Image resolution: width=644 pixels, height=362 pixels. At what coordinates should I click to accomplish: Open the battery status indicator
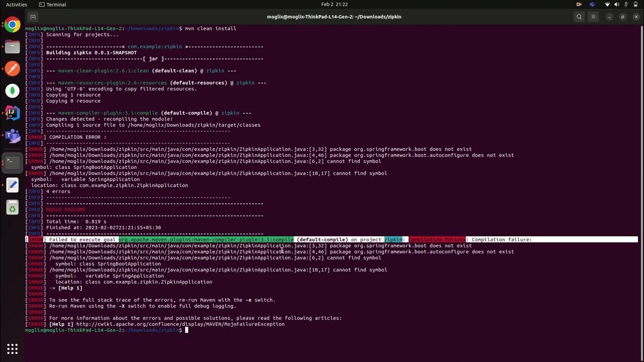636,5
